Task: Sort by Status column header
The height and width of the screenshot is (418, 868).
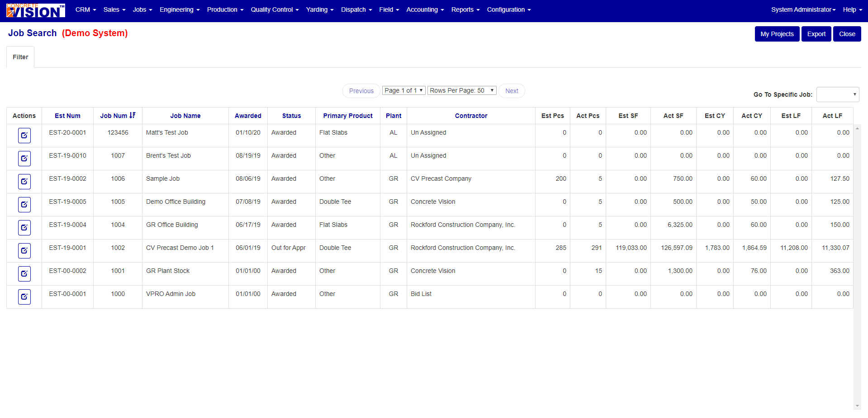Action: pyautogui.click(x=291, y=116)
